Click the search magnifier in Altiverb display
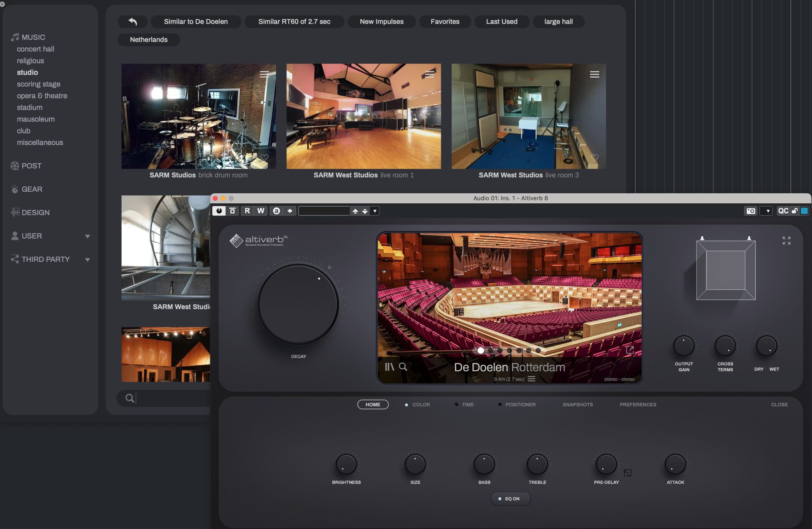The width and height of the screenshot is (812, 529). pos(403,367)
